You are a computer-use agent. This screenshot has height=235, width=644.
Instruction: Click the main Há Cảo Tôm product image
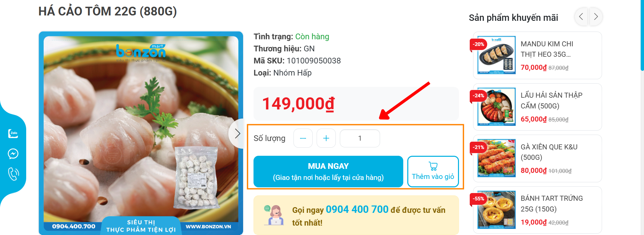(141, 133)
